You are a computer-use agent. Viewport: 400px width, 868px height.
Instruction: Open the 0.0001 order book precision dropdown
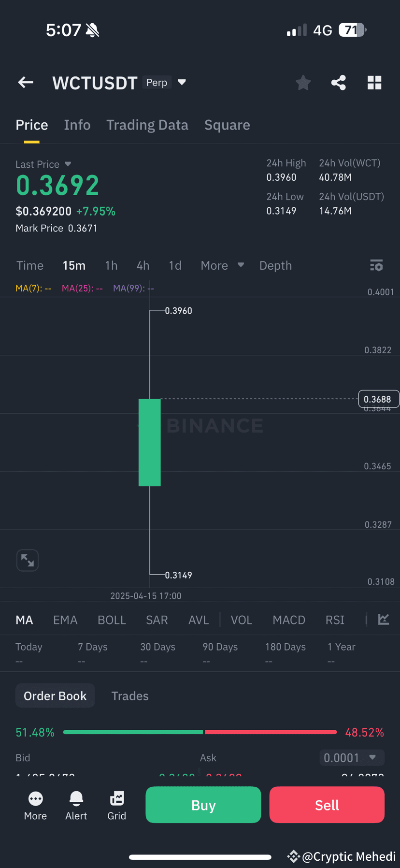(x=352, y=757)
